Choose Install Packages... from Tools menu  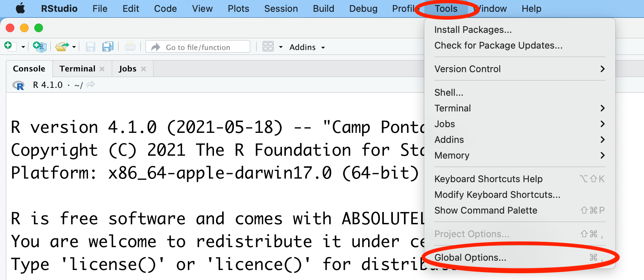pyautogui.click(x=519, y=30)
